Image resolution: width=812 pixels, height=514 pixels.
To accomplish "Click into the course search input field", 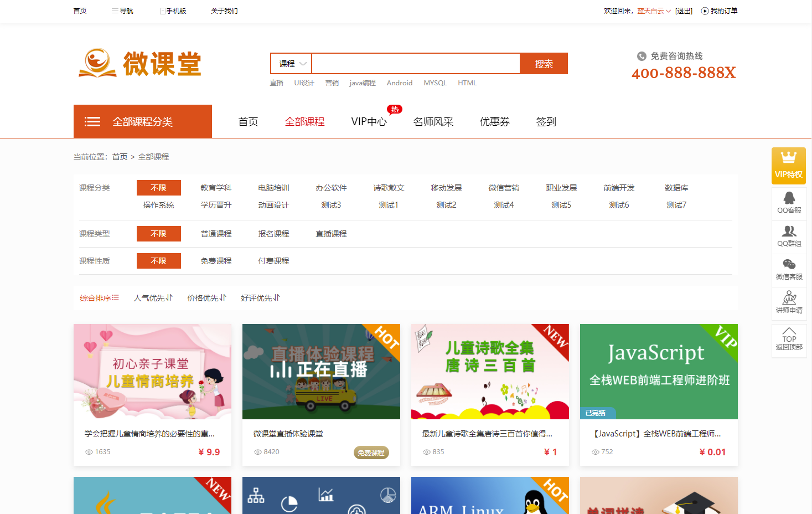I will pyautogui.click(x=416, y=64).
